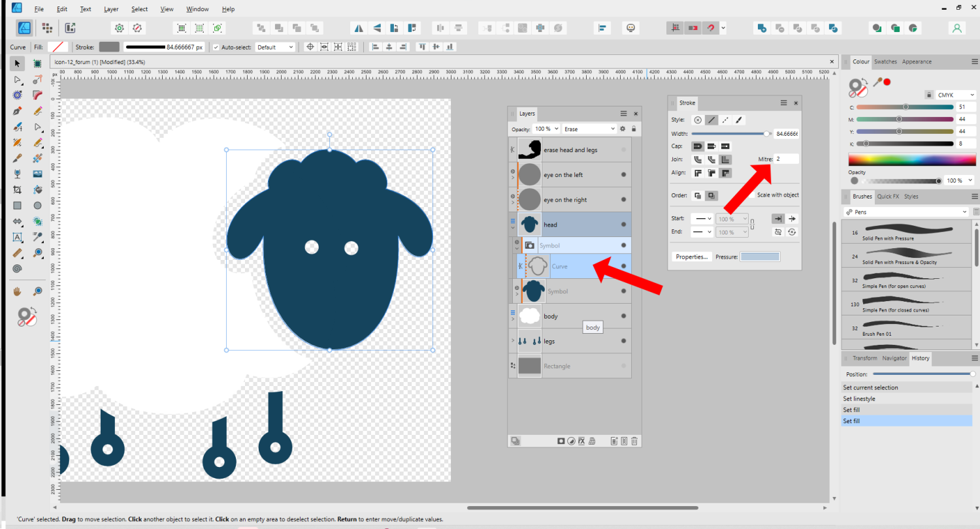Open the Layer menu
Screen dimensions: 980x529
point(111,9)
